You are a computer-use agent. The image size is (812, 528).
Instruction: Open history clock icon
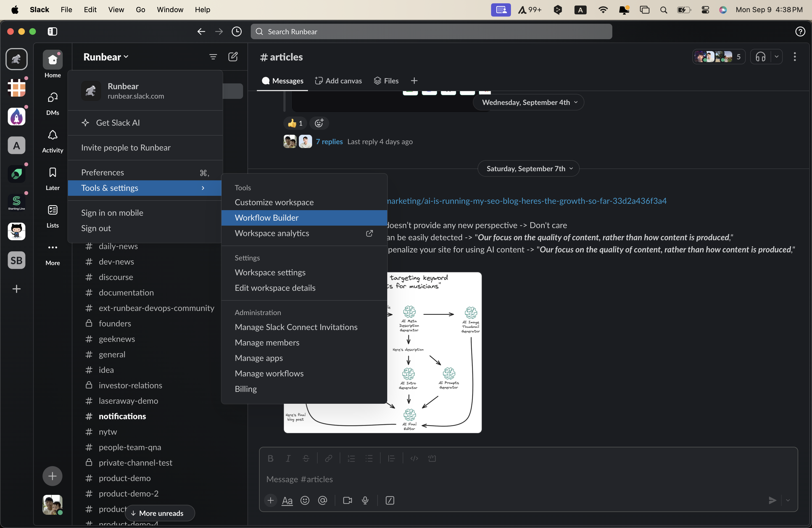click(x=236, y=31)
